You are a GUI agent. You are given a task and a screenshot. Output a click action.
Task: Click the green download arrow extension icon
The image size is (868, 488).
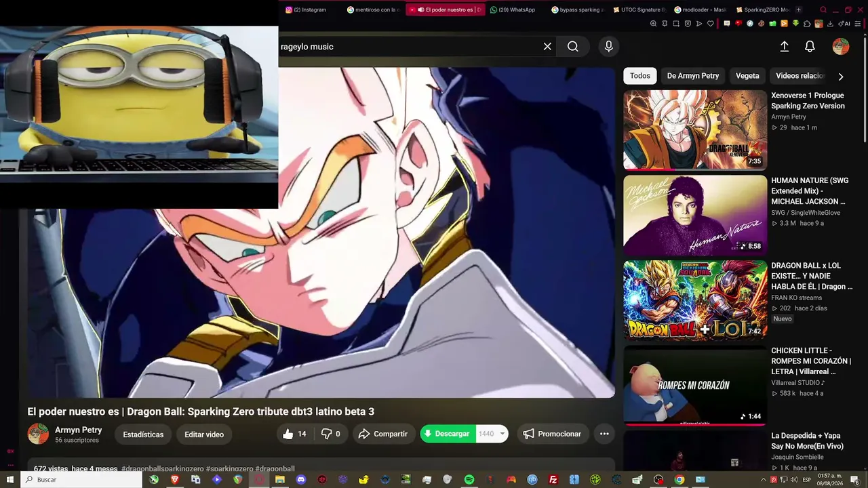tap(795, 24)
